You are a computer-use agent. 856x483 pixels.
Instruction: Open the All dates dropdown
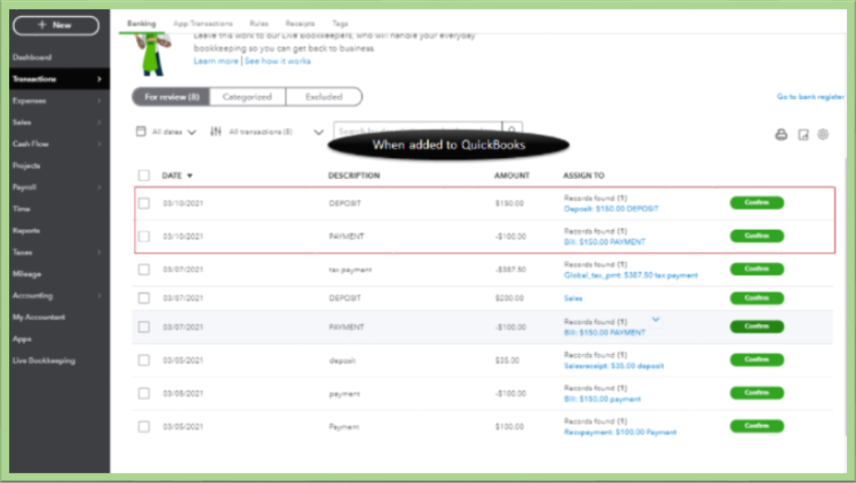pos(174,132)
